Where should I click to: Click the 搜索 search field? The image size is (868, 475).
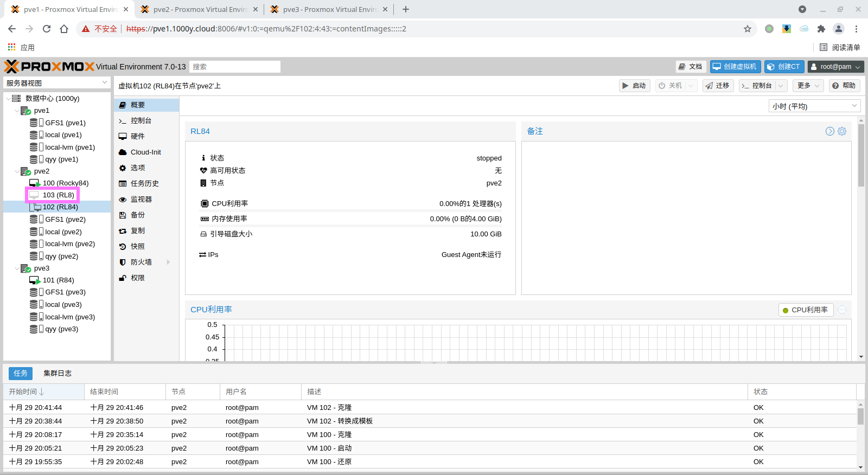click(x=235, y=67)
